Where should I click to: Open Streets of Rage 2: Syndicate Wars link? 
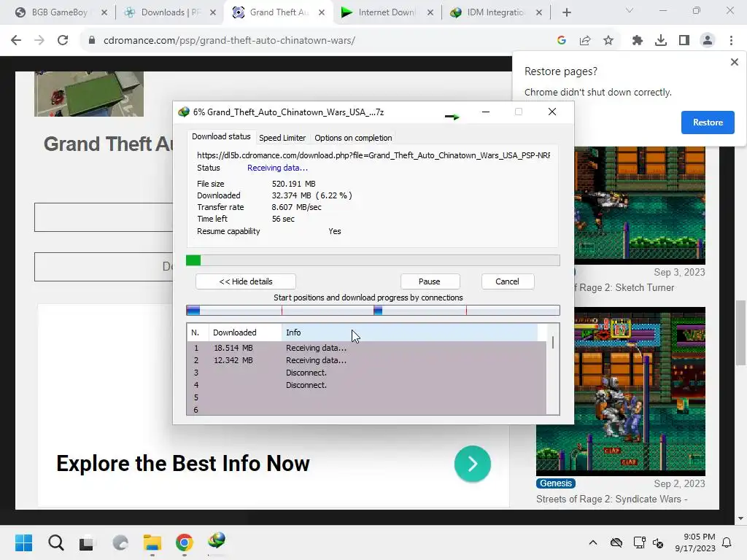click(612, 499)
